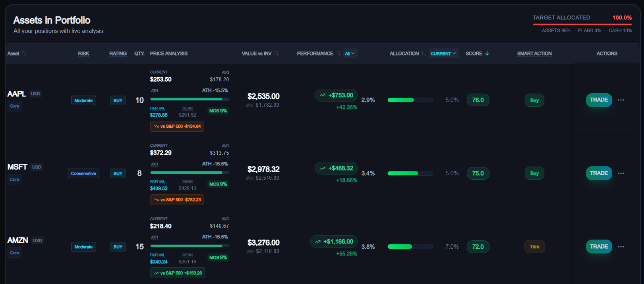Open Allocation 'Current' dropdown

tap(443, 54)
